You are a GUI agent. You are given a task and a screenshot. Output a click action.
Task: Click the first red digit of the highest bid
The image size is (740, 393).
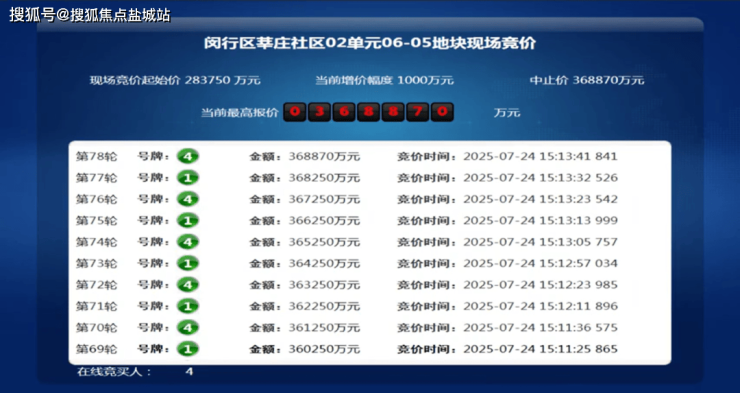click(x=295, y=112)
